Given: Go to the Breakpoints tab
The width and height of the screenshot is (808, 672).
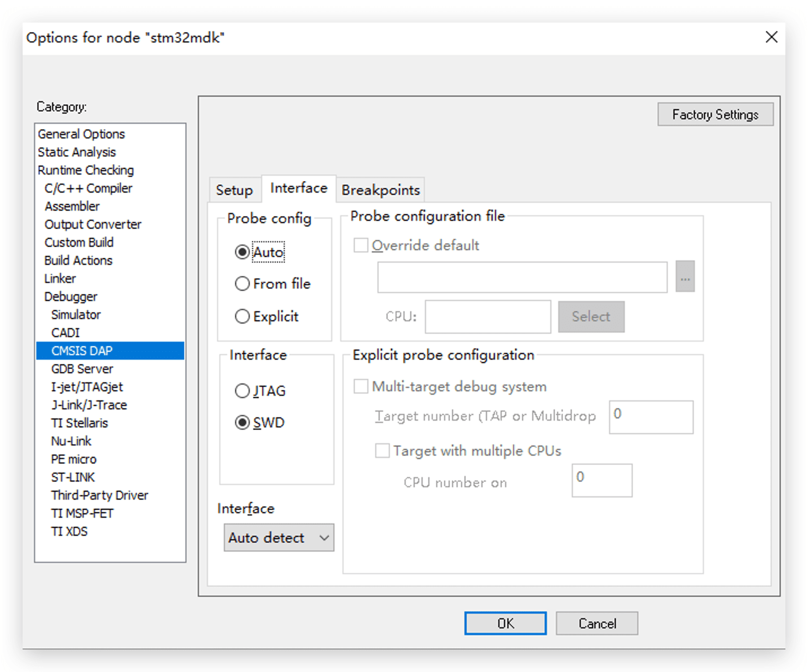Looking at the screenshot, I should pyautogui.click(x=381, y=190).
